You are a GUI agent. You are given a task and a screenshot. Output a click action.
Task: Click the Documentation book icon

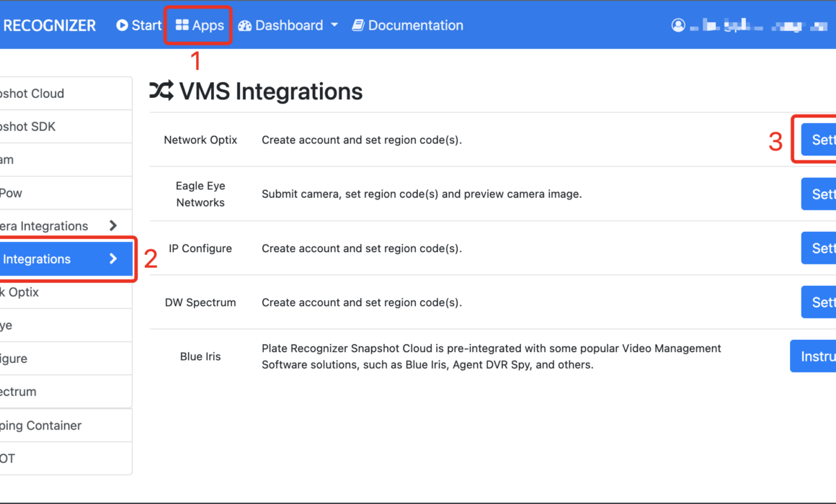pyautogui.click(x=358, y=25)
